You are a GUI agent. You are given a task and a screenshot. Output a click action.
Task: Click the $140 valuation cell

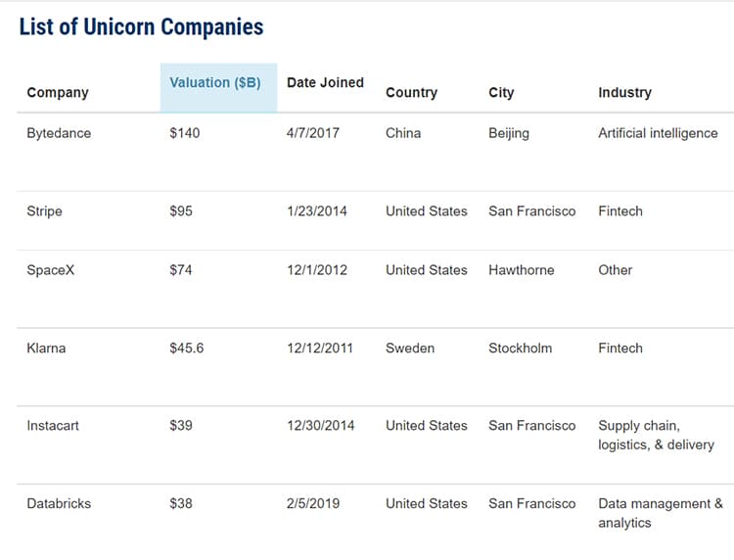coord(184,133)
